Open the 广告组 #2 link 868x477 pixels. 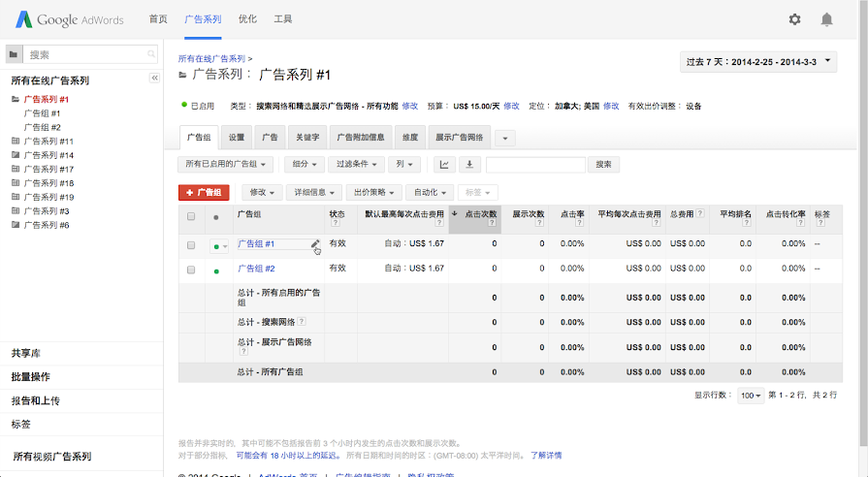click(256, 269)
